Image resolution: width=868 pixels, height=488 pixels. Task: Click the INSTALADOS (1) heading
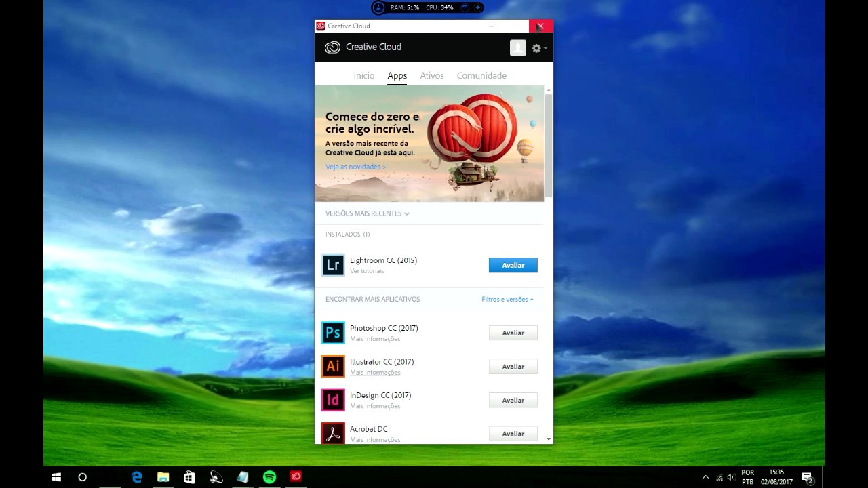pos(347,235)
